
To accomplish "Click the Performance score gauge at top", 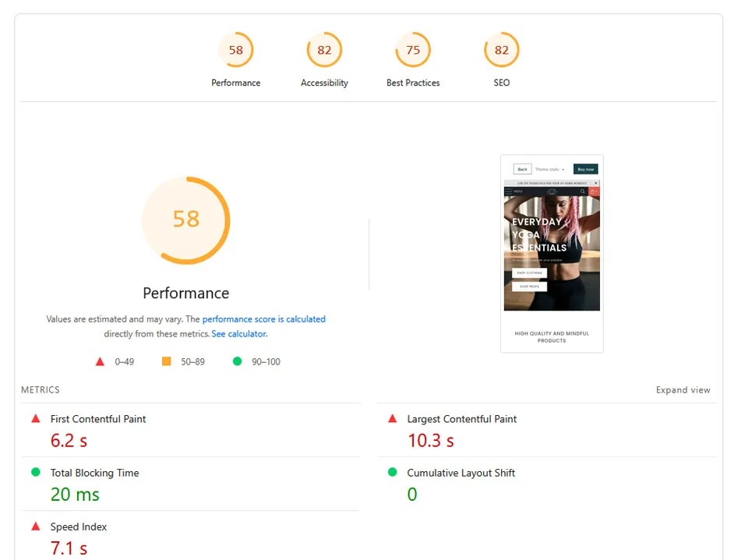I will click(x=235, y=51).
